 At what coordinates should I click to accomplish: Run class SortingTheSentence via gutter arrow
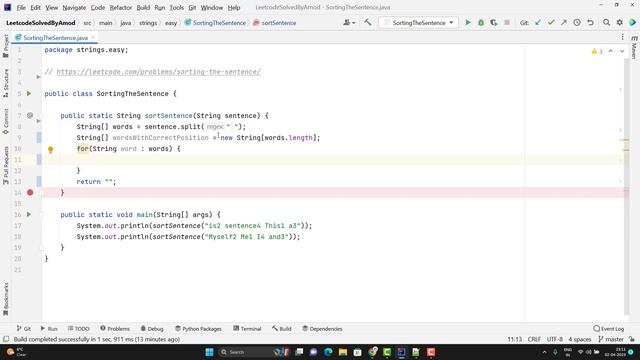tap(29, 93)
